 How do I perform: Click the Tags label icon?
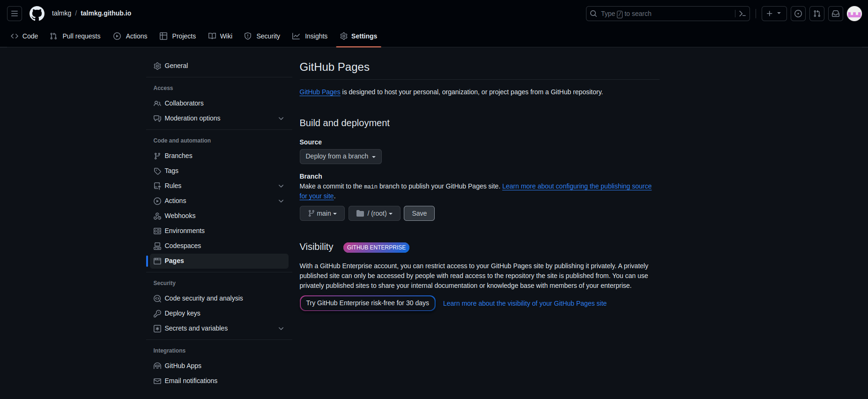pos(157,171)
